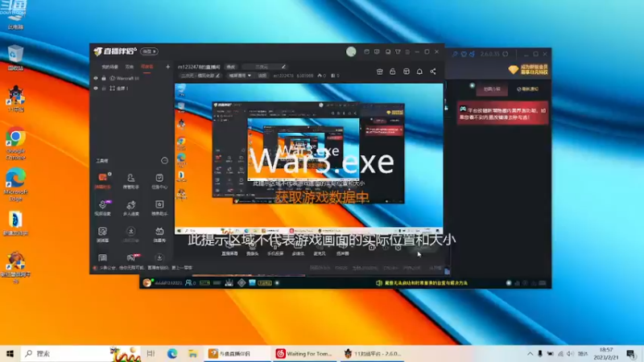The image size is (644, 362).
Task: Click the modify button beside room name
Action: [x=231, y=67]
